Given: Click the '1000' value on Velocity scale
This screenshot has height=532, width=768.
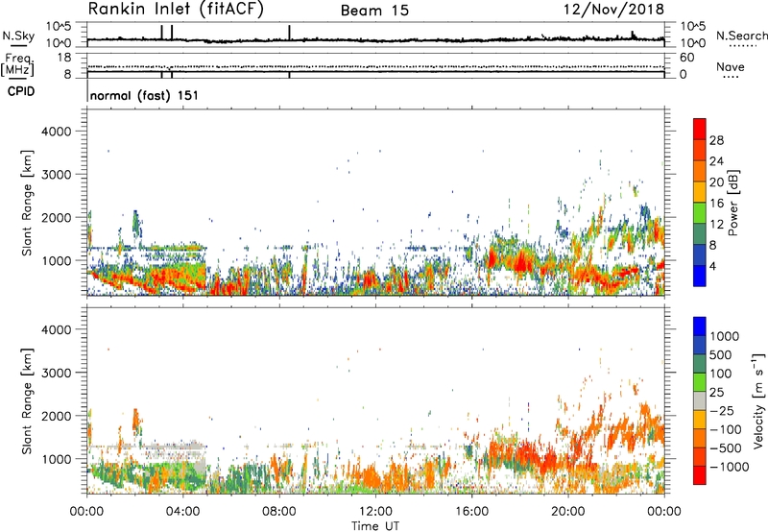Looking at the screenshot, I should [x=725, y=336].
